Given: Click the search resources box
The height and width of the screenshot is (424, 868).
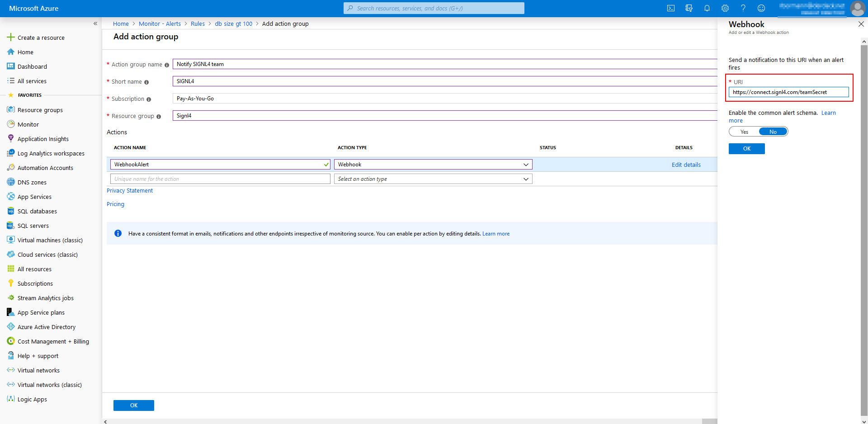Looking at the screenshot, I should coord(434,8).
